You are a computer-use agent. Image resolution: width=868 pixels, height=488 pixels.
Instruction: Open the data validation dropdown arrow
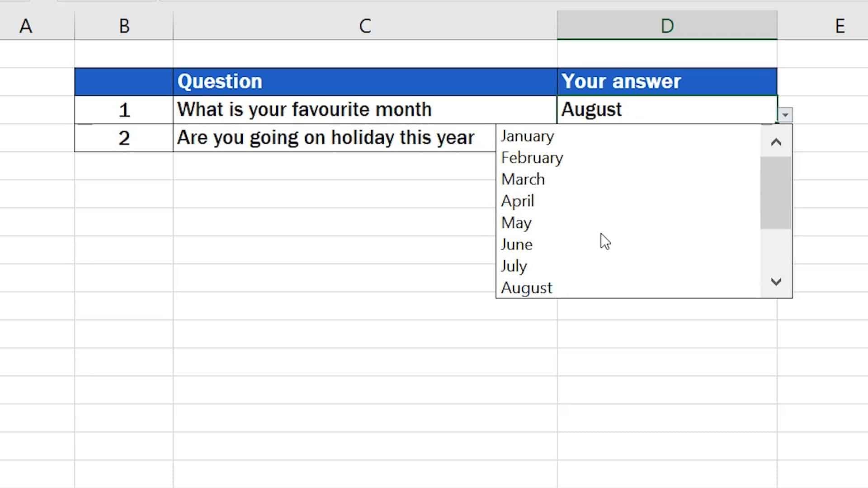pyautogui.click(x=785, y=114)
